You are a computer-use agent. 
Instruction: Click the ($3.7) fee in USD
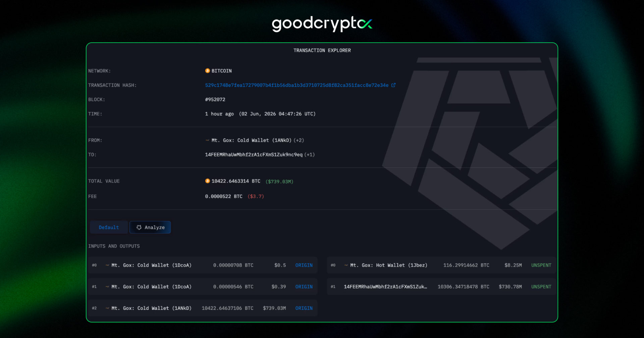point(256,196)
